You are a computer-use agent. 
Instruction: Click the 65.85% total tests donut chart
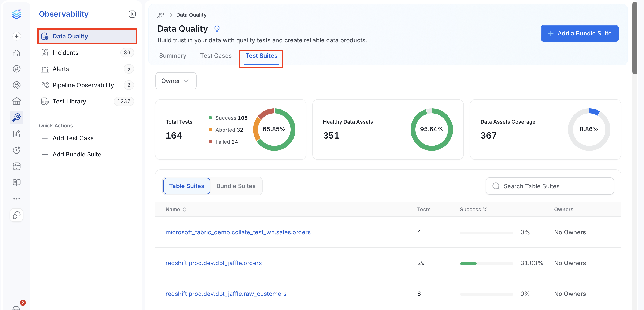pyautogui.click(x=274, y=129)
